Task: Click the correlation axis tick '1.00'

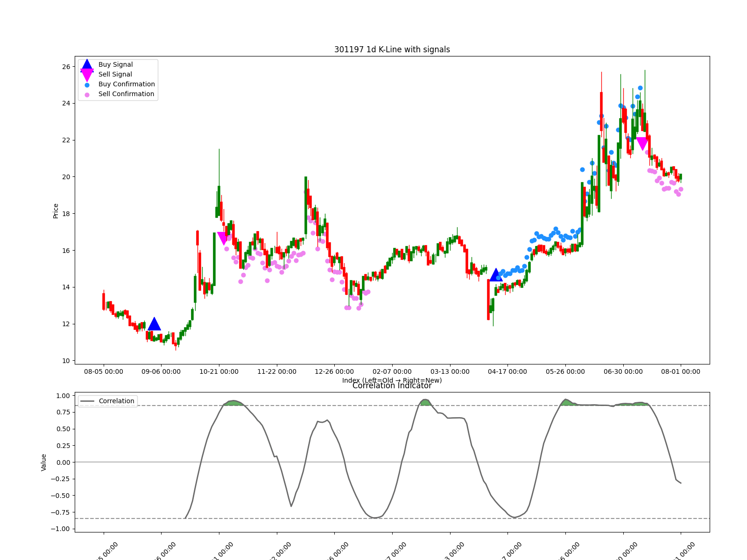Action: coord(63,396)
